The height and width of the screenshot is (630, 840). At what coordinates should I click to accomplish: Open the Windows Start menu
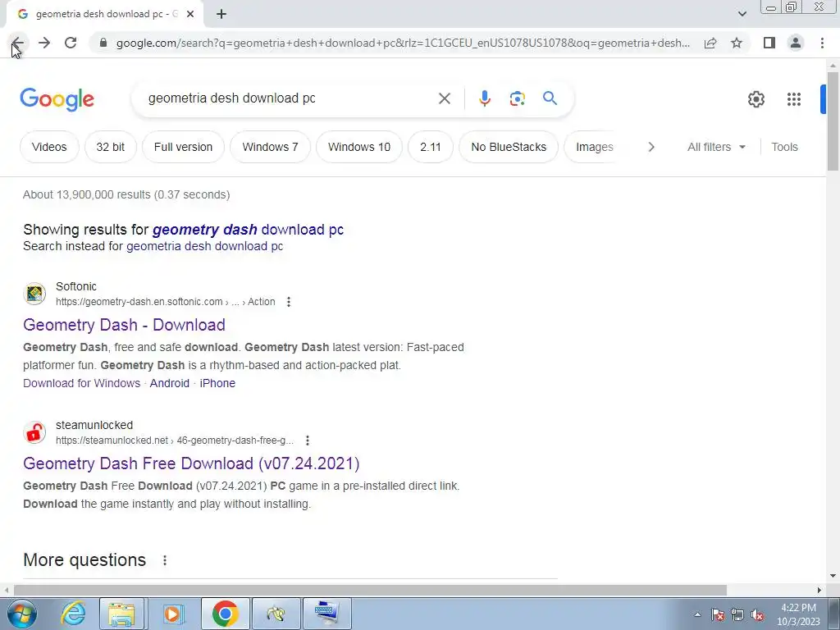pos(22,614)
